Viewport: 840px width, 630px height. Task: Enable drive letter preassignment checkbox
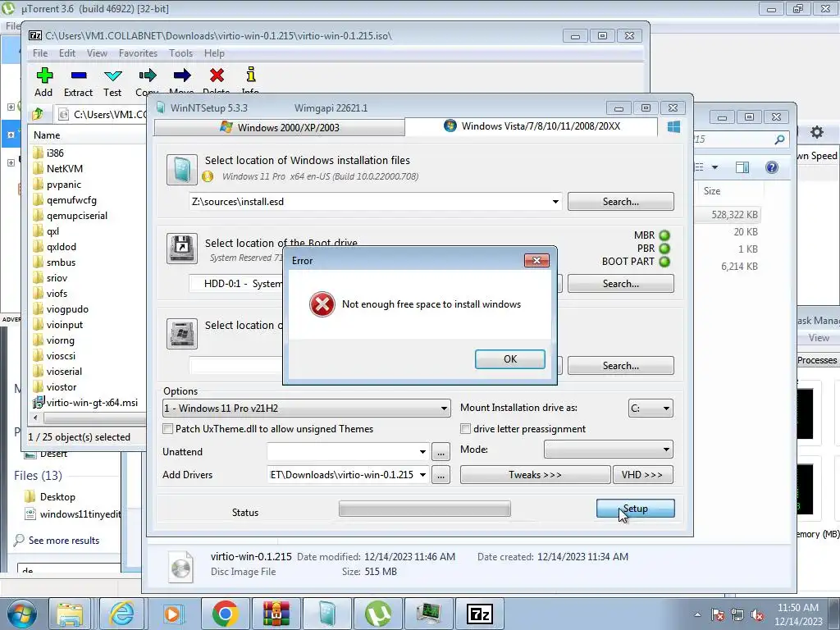(x=466, y=429)
